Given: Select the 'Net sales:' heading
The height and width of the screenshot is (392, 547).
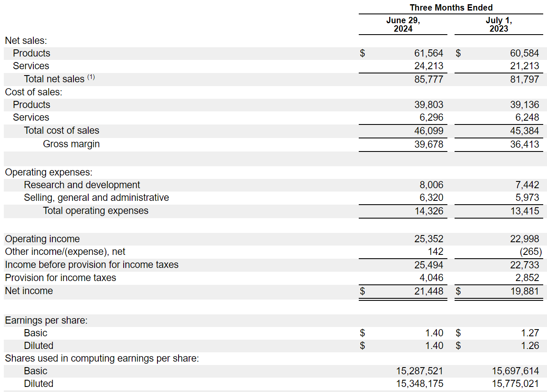Looking at the screenshot, I should pos(26,41).
